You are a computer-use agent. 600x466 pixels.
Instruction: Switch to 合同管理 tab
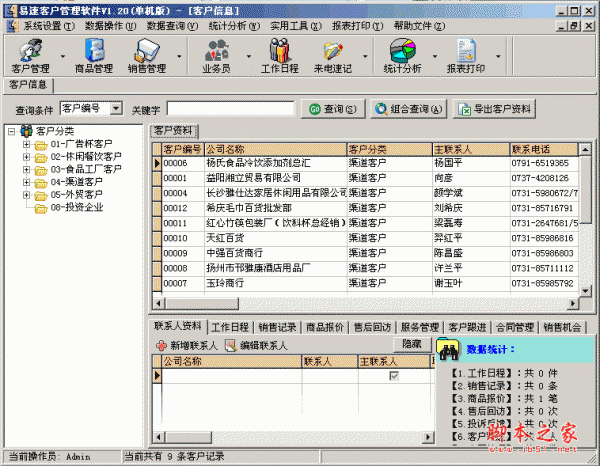pos(515,328)
